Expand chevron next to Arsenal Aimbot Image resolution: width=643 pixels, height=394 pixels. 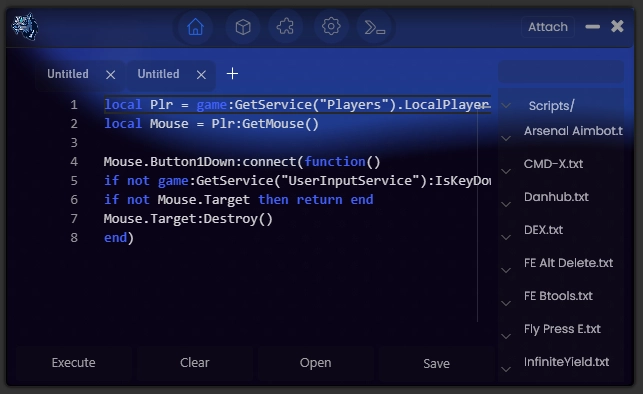(506, 139)
